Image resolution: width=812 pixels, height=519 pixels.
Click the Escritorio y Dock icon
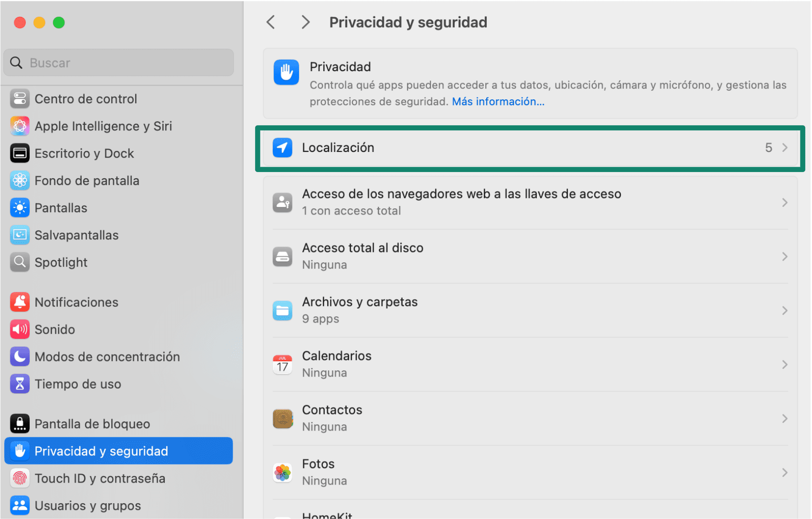pos(20,153)
